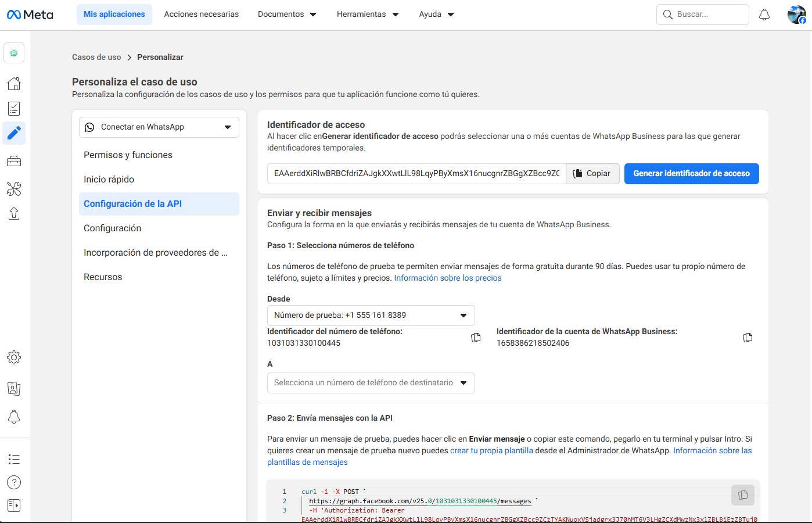Open Información sobre los precios link
This screenshot has width=812, height=523.
pos(447,278)
